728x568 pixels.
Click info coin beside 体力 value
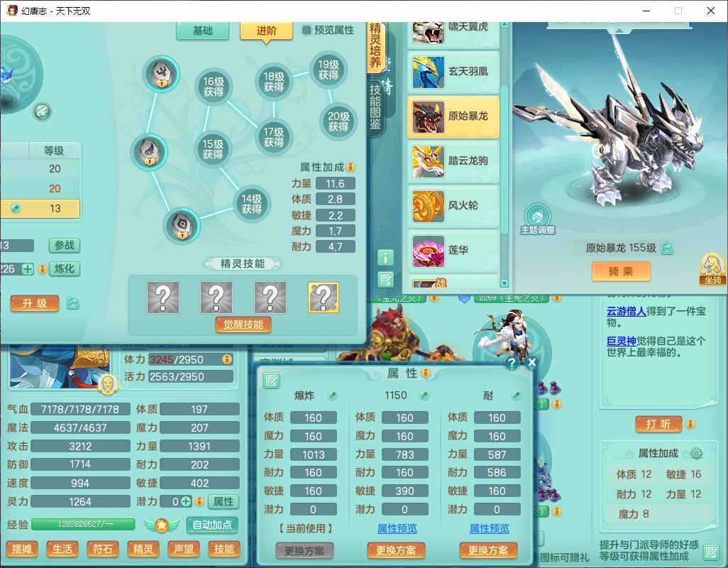227,359
